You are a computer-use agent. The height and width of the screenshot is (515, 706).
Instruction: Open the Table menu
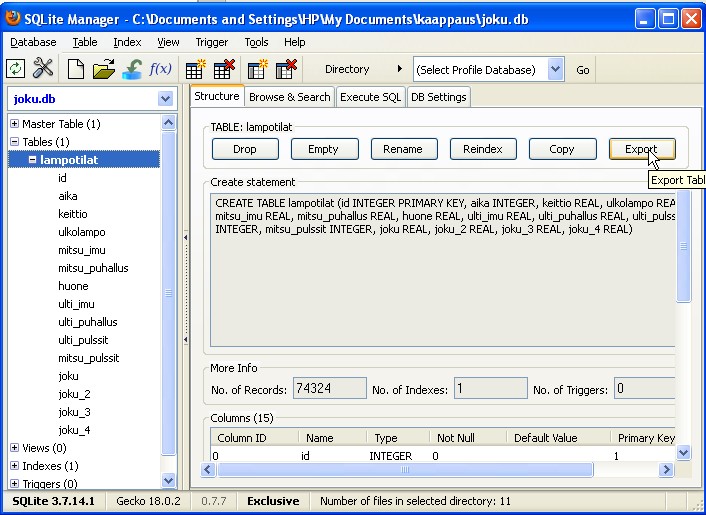(85, 42)
